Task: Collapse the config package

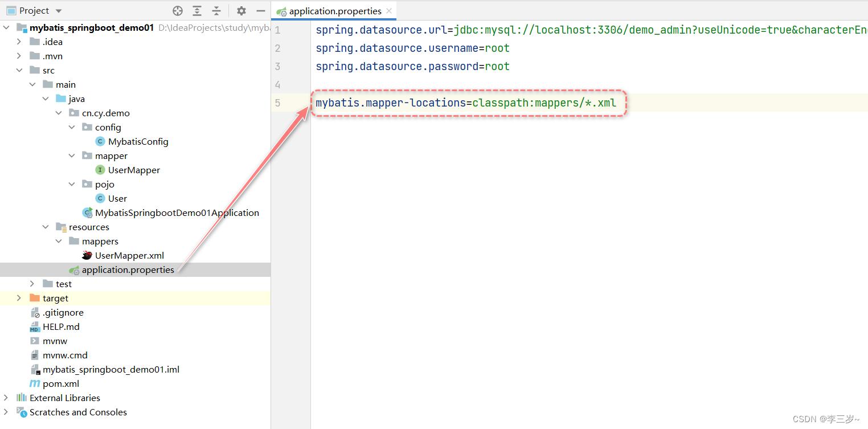Action: tap(72, 127)
